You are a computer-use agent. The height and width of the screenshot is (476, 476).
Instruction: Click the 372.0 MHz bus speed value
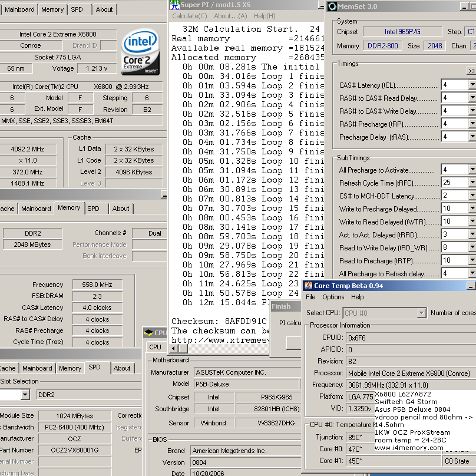click(x=28, y=172)
